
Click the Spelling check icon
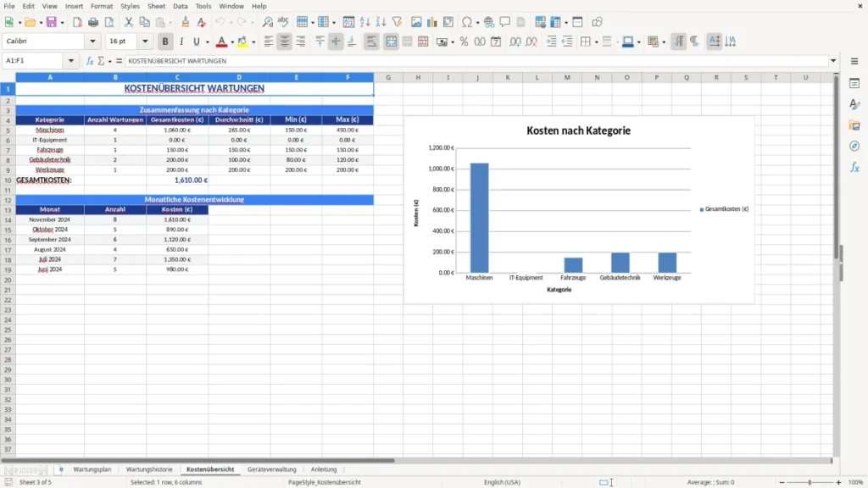pos(283,22)
